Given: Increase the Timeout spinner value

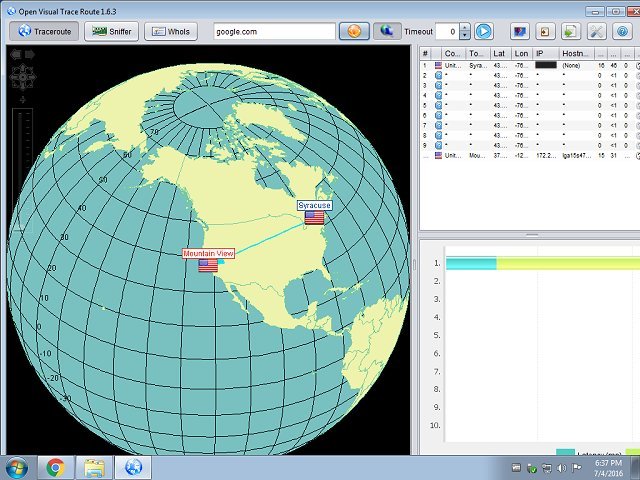Looking at the screenshot, I should pos(466,27).
